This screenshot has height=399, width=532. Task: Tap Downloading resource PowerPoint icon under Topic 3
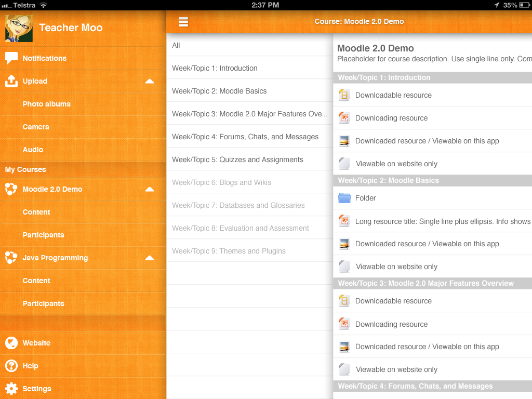(344, 324)
